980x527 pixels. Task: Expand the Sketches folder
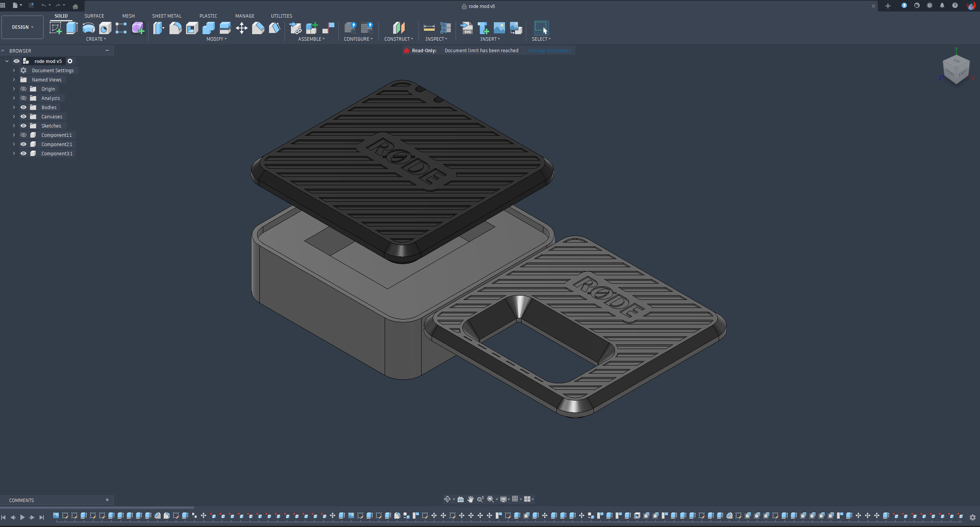point(13,126)
